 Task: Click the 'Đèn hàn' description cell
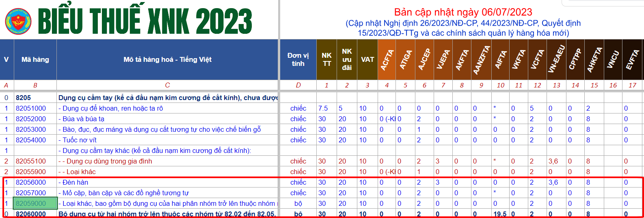tap(75, 182)
